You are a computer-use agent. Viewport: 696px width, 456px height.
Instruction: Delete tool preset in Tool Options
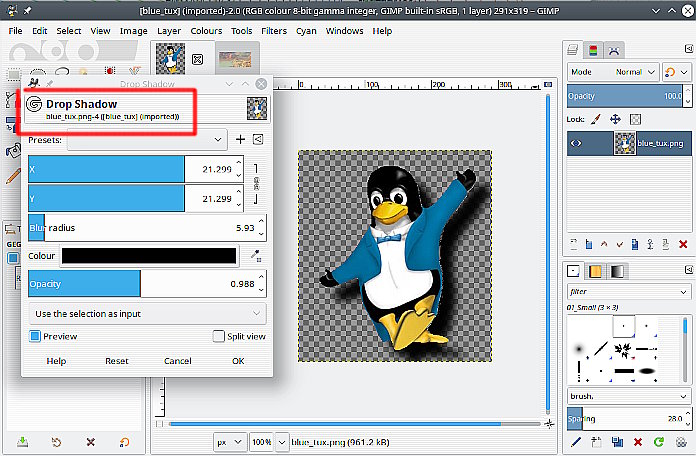tap(91, 442)
